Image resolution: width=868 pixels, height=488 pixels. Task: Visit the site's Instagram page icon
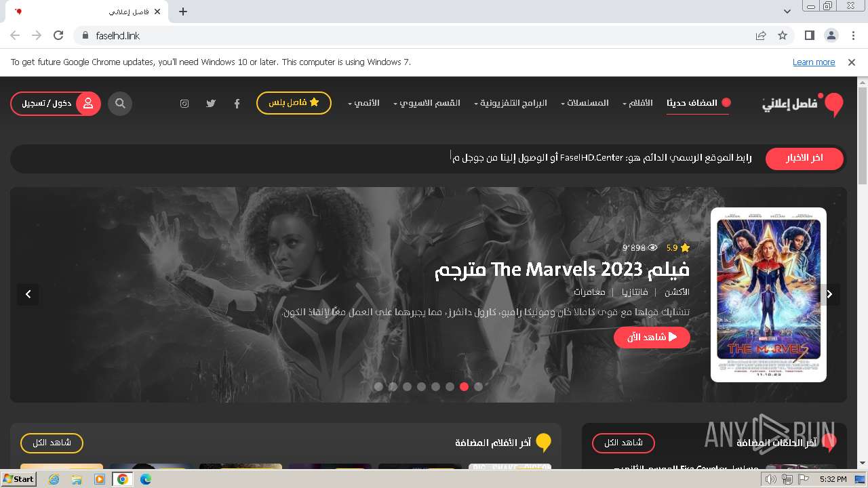[x=184, y=104]
